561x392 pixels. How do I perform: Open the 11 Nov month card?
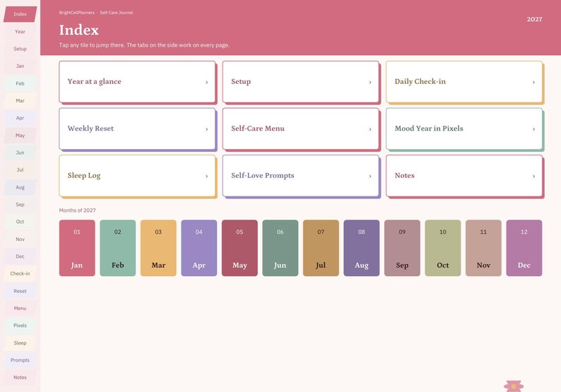tap(483, 248)
